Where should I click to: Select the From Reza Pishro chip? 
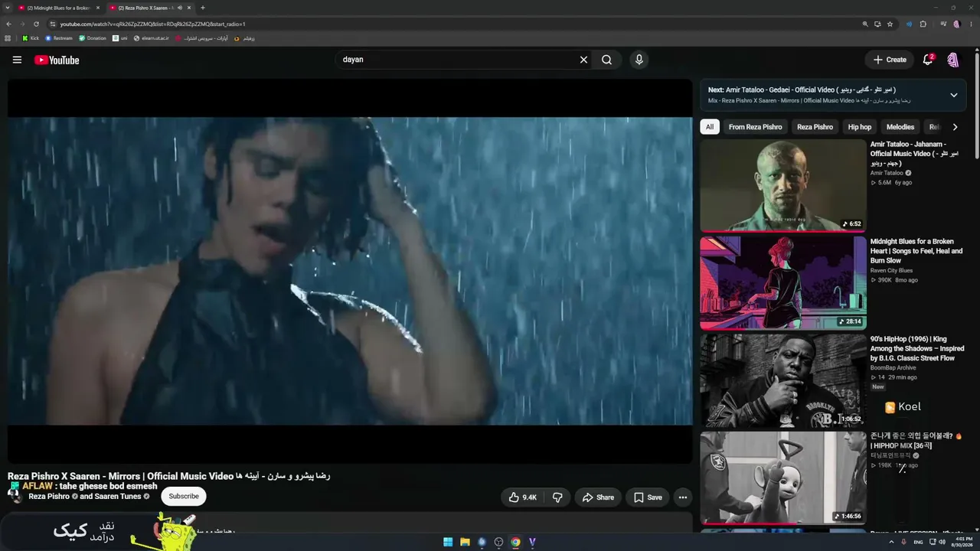click(755, 127)
